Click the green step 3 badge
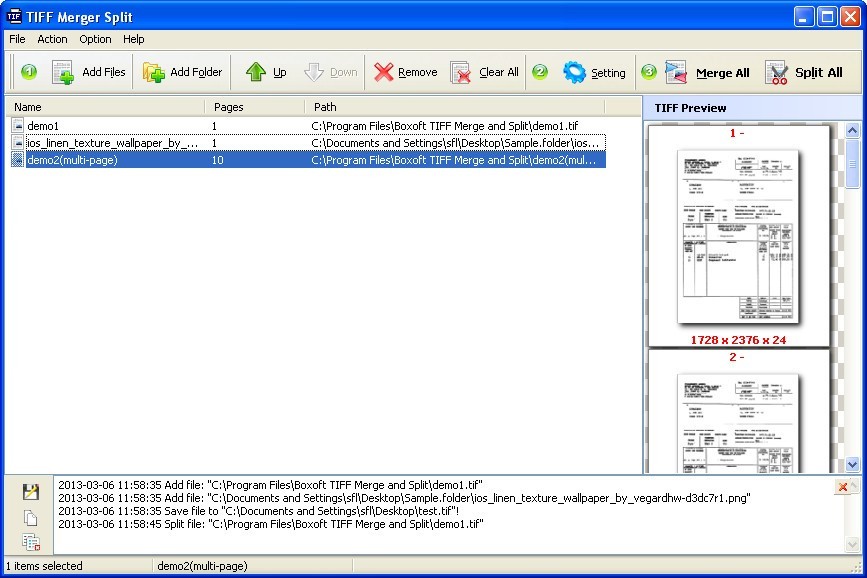This screenshot has width=867, height=578. point(649,71)
